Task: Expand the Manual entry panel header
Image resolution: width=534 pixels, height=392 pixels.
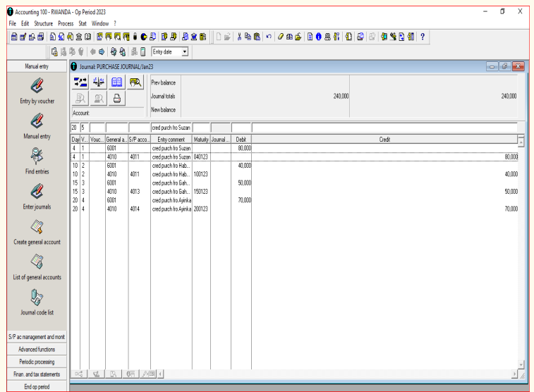Action: (37, 66)
